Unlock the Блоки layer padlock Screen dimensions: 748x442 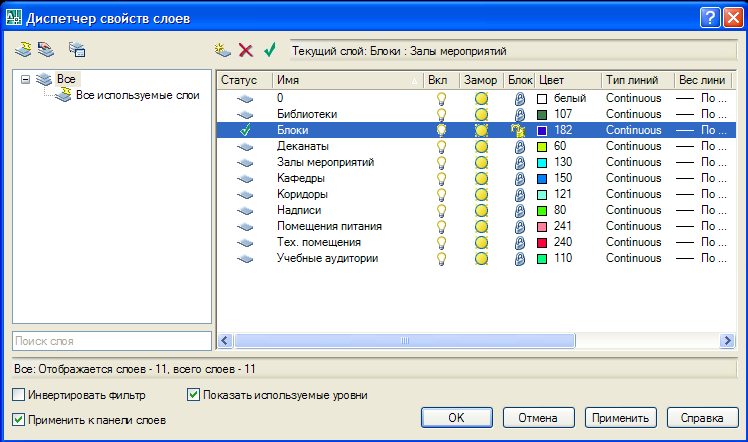[518, 130]
